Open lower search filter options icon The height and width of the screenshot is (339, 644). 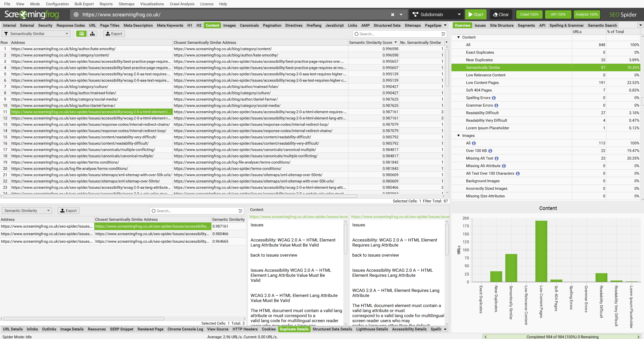click(240, 211)
